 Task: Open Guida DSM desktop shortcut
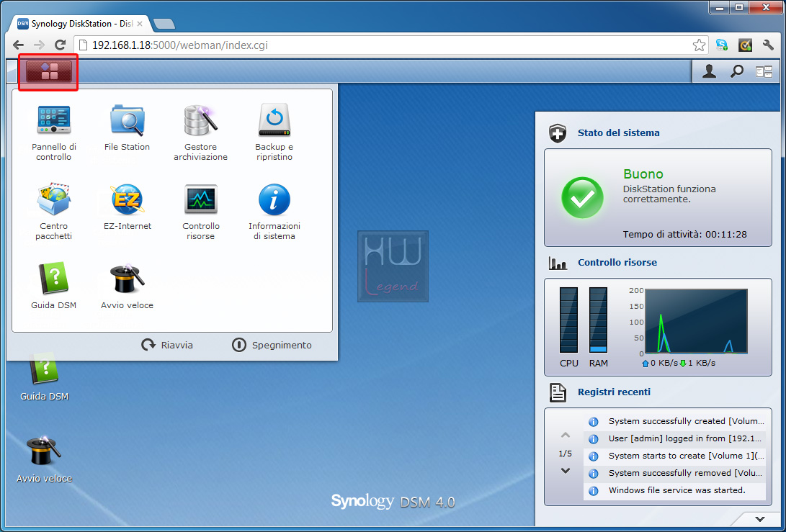(x=44, y=377)
